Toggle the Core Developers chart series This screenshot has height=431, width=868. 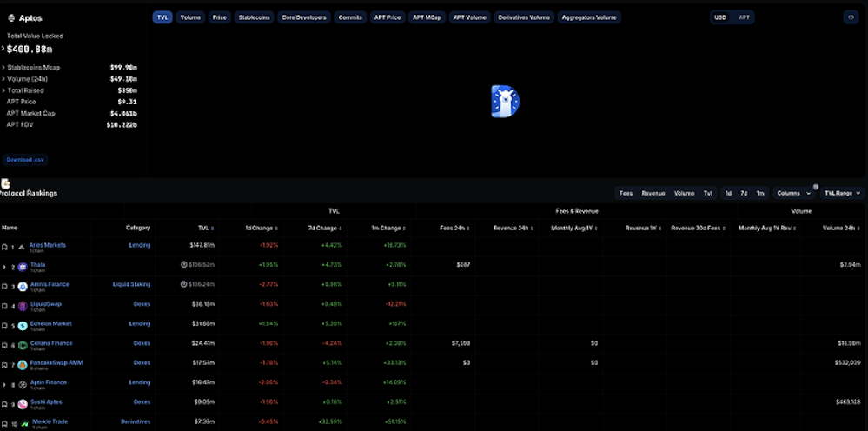tap(304, 17)
